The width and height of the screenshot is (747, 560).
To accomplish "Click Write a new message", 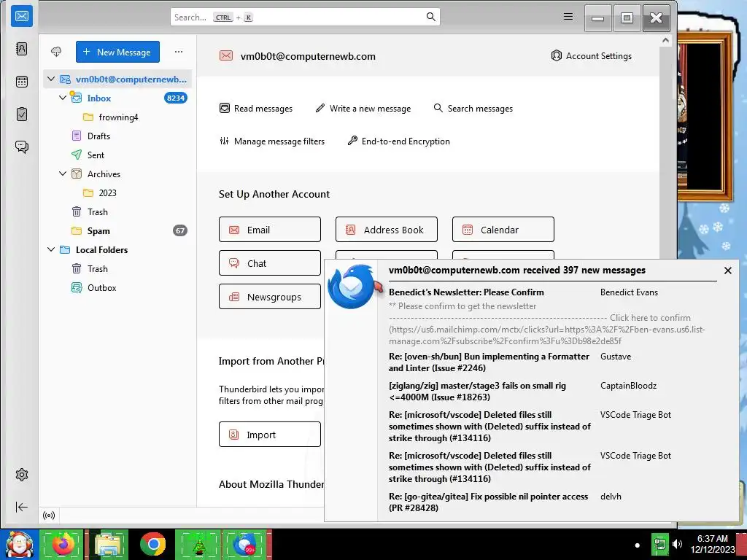I will click(x=363, y=109).
